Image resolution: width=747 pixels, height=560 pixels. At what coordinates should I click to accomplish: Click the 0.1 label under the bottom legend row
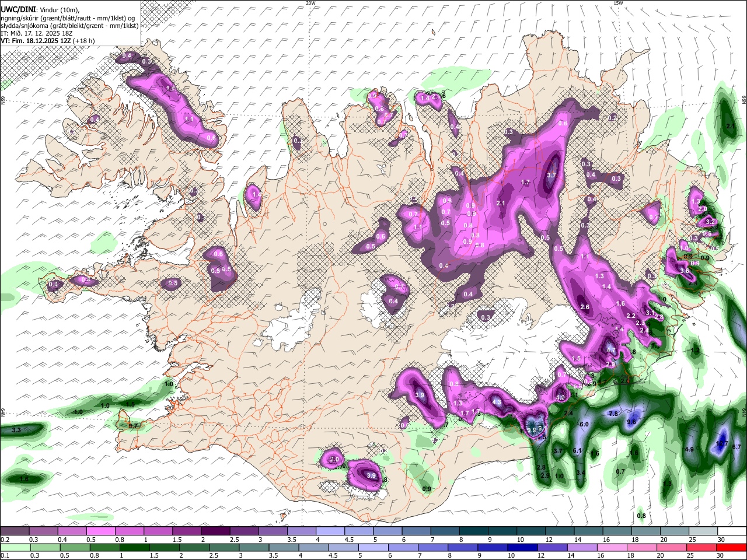coord(5,555)
